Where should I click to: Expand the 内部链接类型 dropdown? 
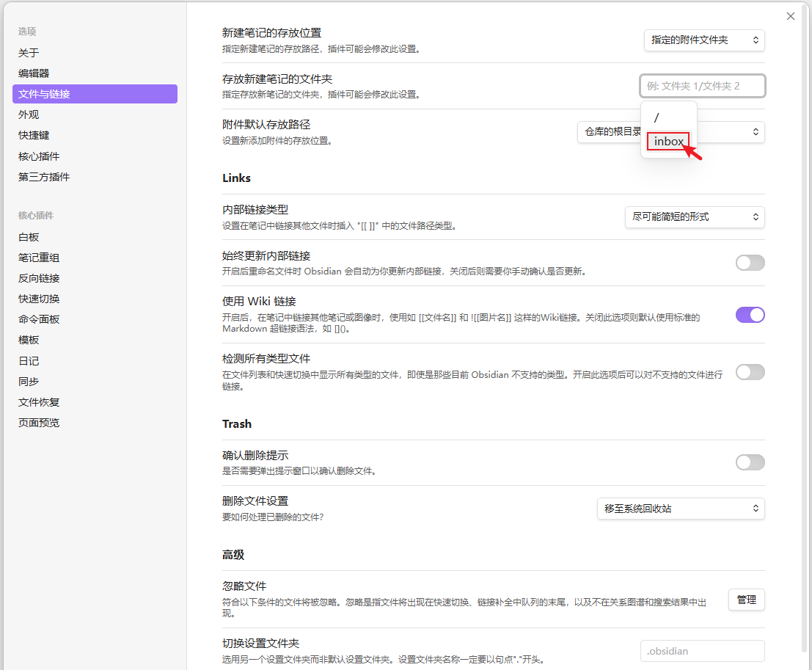pos(694,217)
